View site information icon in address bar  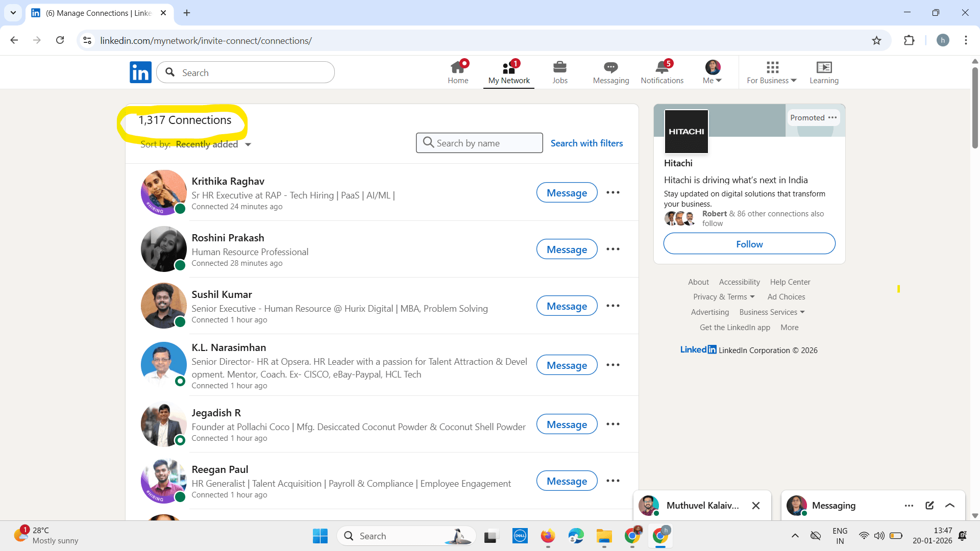tap(87, 40)
